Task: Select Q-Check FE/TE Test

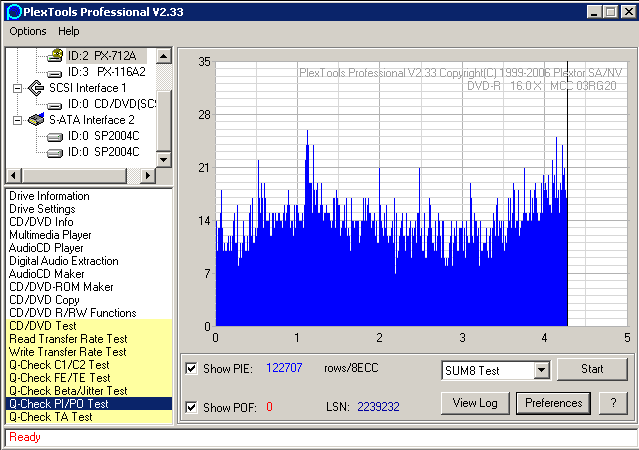Action: (89, 378)
